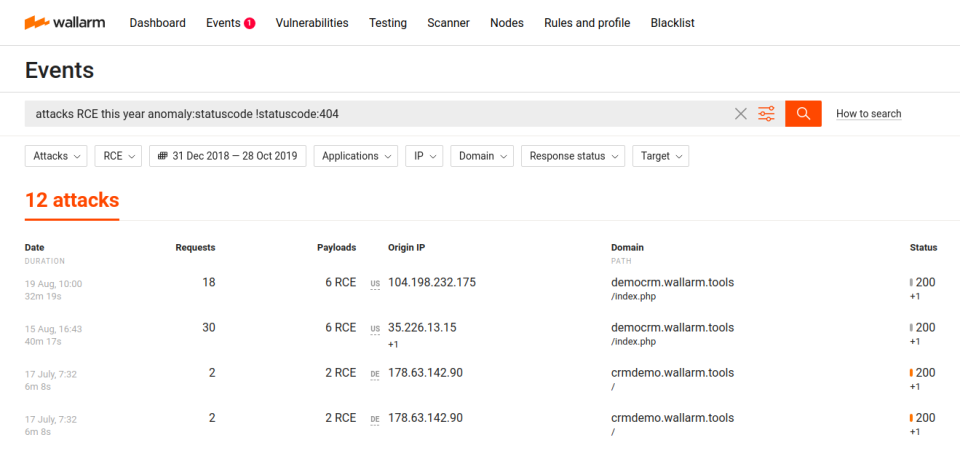Click DE flag label on first 178.63.142.90 row
960x451 pixels.
375,374
